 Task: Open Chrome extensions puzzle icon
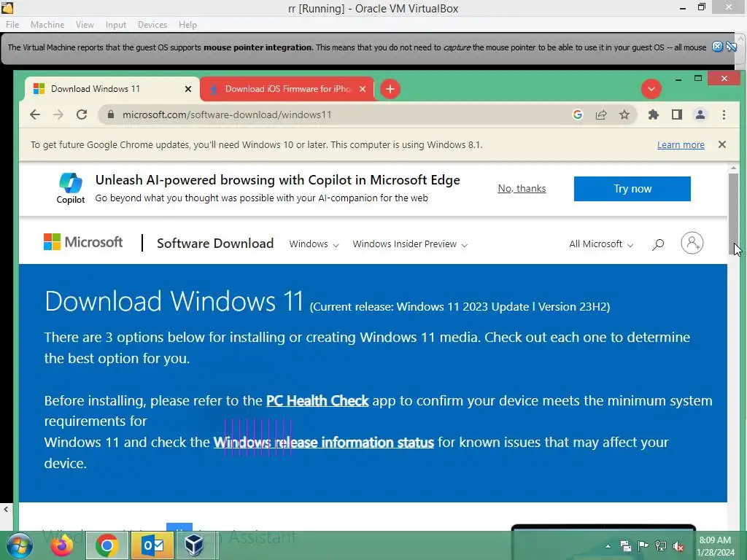click(653, 114)
